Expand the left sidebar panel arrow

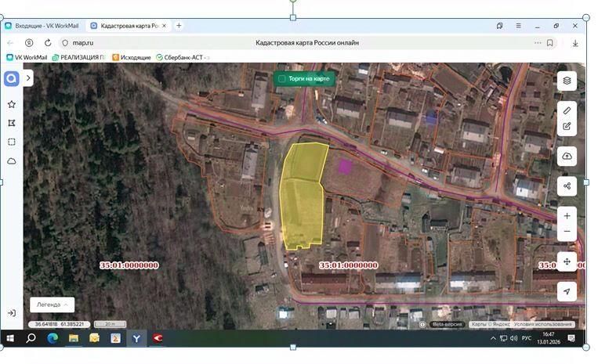(28, 78)
